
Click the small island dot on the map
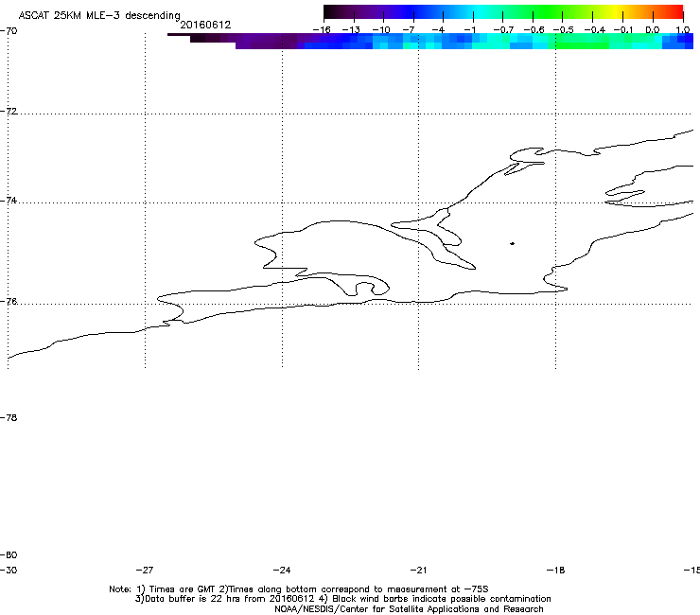(512, 243)
